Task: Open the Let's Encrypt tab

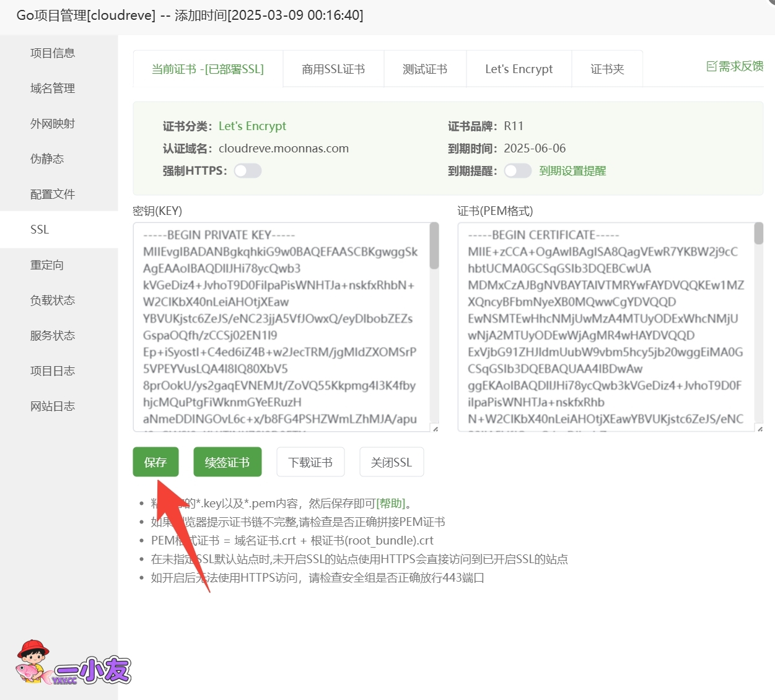Action: pyautogui.click(x=519, y=69)
